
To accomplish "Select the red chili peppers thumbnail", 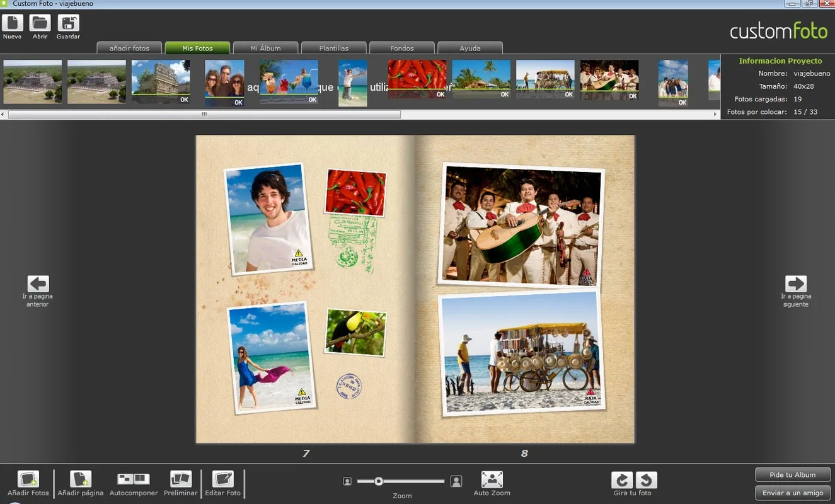I will tap(417, 79).
